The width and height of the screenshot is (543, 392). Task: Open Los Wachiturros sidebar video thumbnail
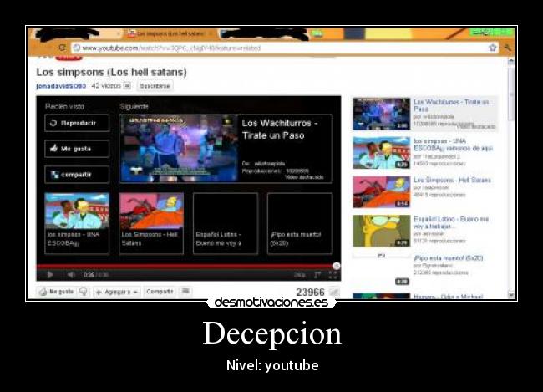coord(381,114)
